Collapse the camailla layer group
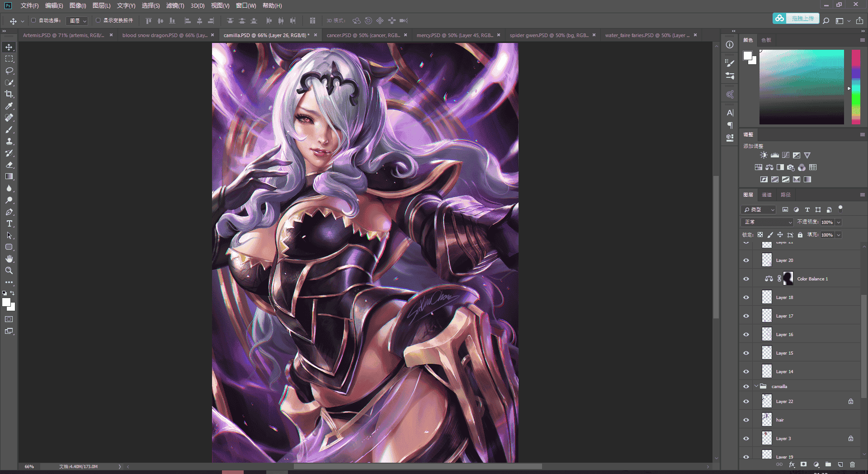The image size is (868, 474). [756, 386]
